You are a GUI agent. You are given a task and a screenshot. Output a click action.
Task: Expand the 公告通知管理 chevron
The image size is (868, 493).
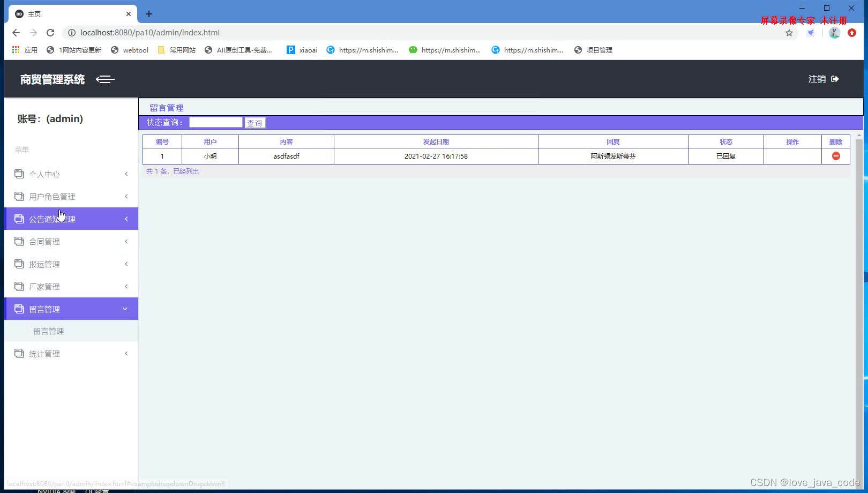coord(126,219)
